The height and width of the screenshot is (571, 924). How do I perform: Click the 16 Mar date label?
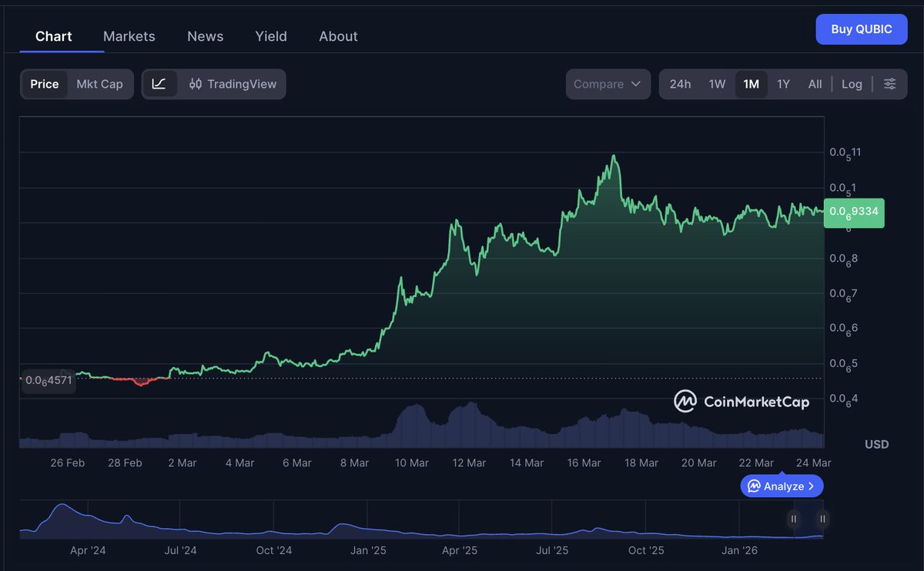[584, 462]
